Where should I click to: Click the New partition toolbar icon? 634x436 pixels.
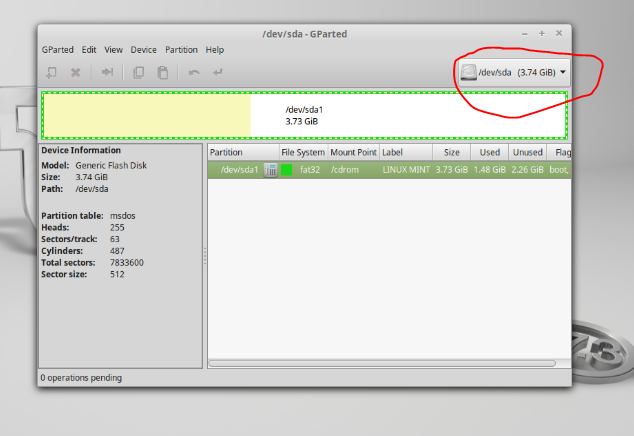point(51,73)
